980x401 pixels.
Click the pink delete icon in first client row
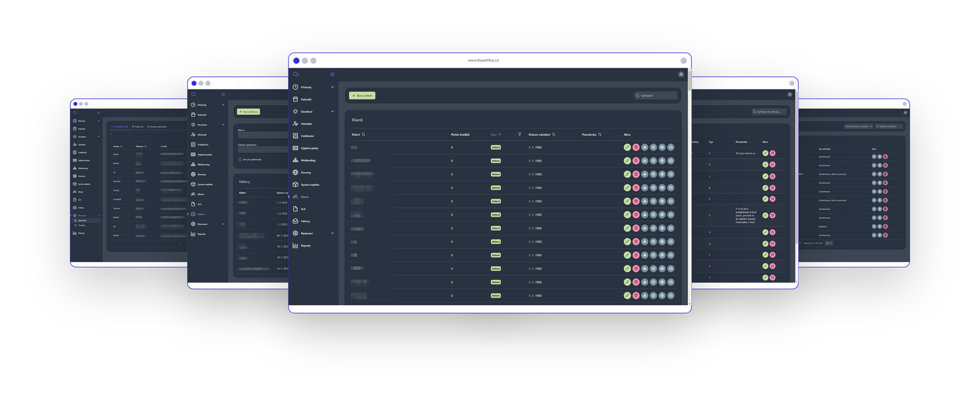636,148
